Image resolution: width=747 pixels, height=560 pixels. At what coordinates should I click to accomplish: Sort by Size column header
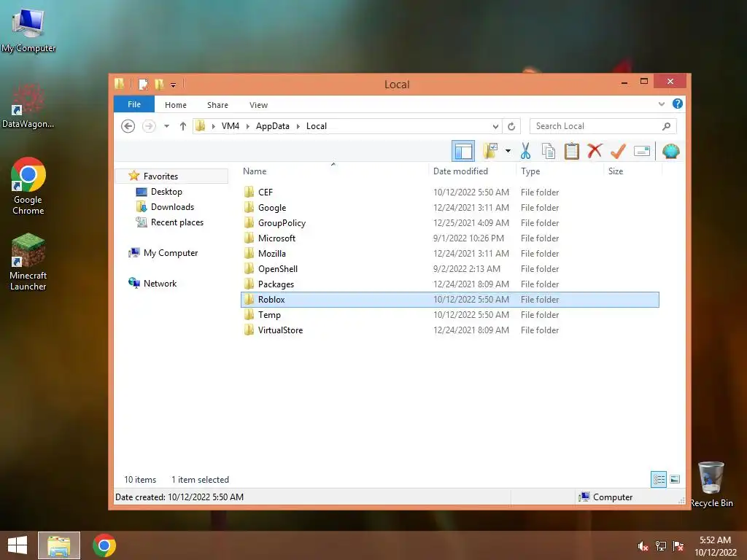tap(616, 171)
